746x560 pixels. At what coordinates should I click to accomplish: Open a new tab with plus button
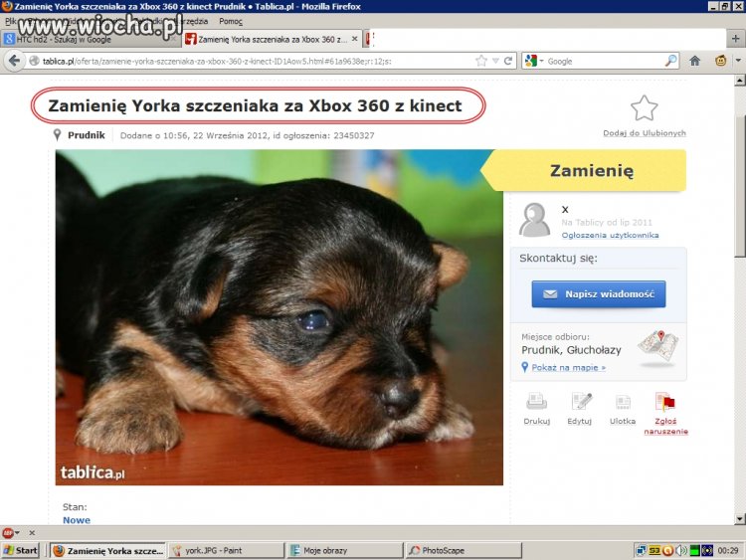[x=735, y=39]
